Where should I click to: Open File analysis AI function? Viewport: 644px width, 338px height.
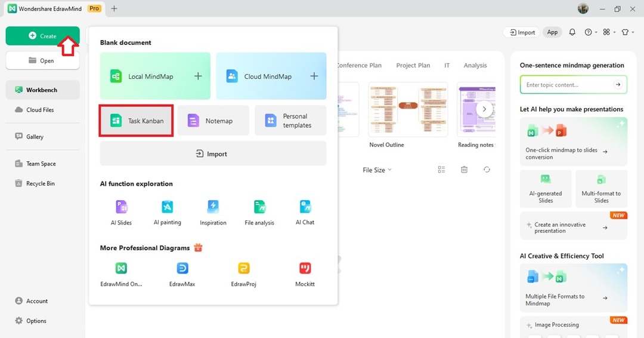pyautogui.click(x=259, y=213)
